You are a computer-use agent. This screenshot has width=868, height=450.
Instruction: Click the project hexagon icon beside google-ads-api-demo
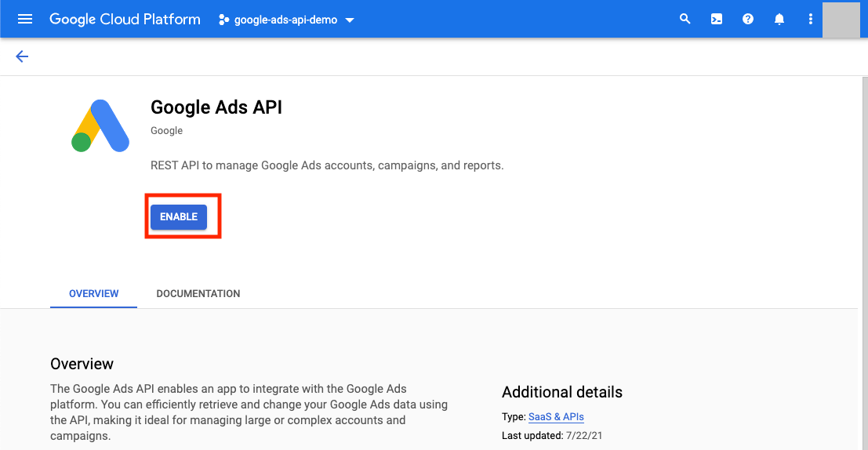point(223,20)
